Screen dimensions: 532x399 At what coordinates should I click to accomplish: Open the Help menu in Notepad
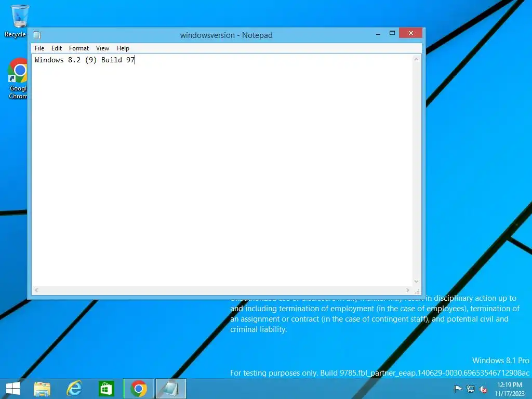(123, 48)
